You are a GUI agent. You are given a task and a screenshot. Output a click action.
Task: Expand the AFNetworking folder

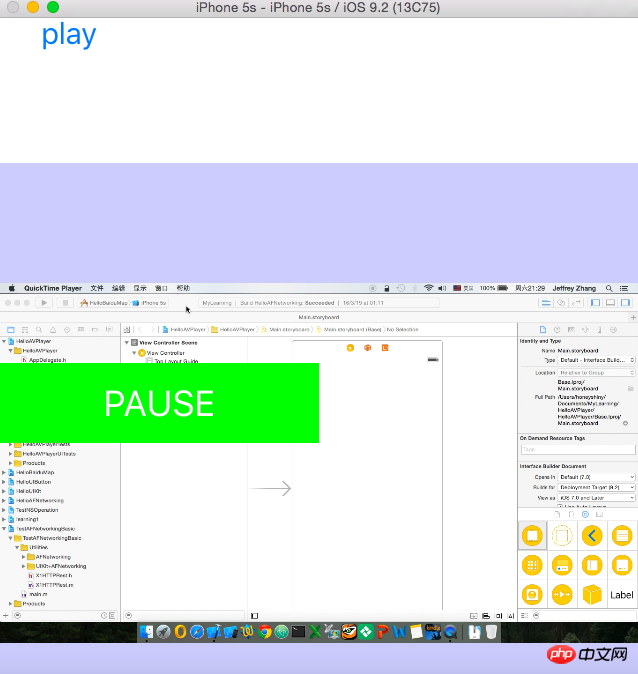click(x=24, y=557)
